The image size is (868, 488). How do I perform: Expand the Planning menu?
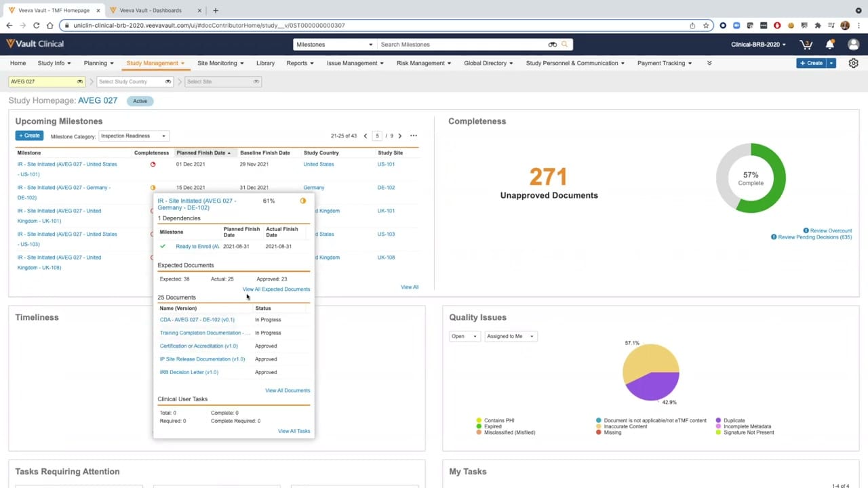click(98, 63)
